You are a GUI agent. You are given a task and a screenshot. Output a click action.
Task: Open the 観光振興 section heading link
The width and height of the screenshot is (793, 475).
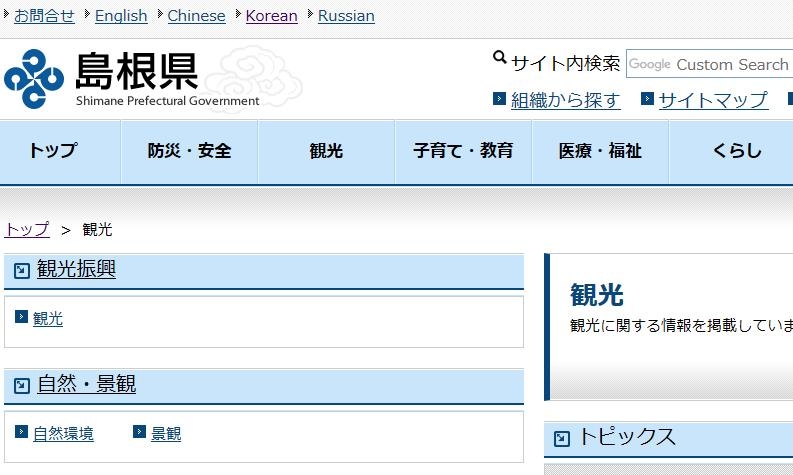pos(76,269)
